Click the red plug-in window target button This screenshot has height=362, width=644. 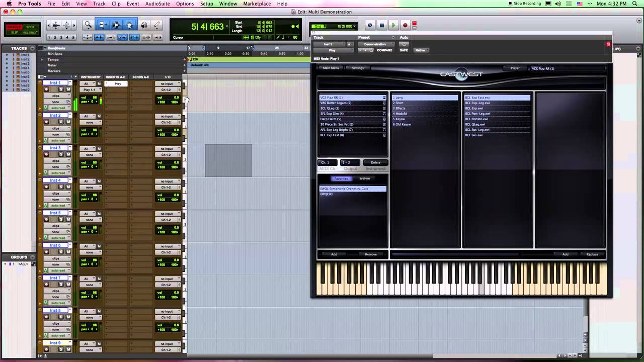pyautogui.click(x=608, y=44)
